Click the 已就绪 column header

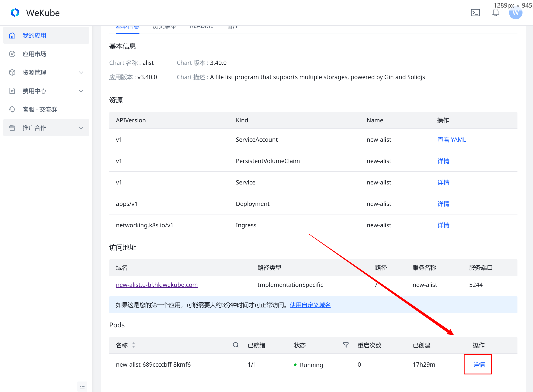click(x=256, y=345)
